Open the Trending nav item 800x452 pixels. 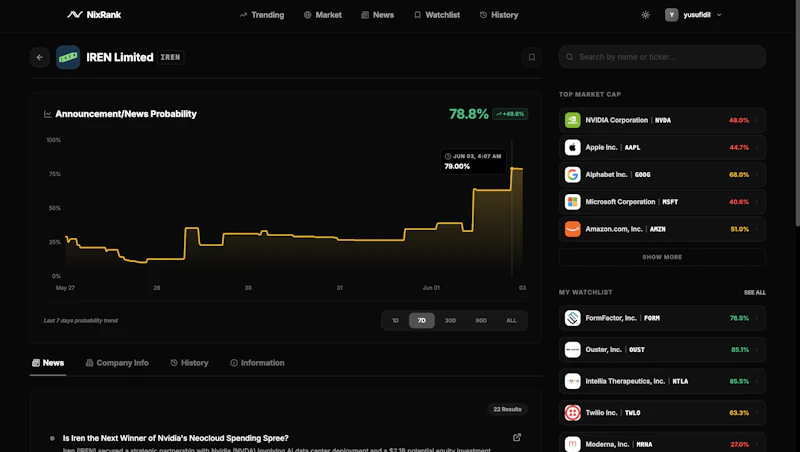262,15
